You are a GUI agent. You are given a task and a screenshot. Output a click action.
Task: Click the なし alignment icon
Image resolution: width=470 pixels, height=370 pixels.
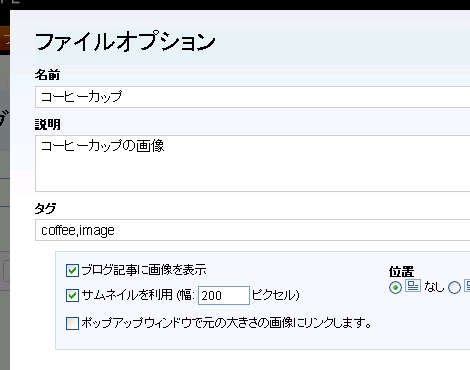[413, 286]
